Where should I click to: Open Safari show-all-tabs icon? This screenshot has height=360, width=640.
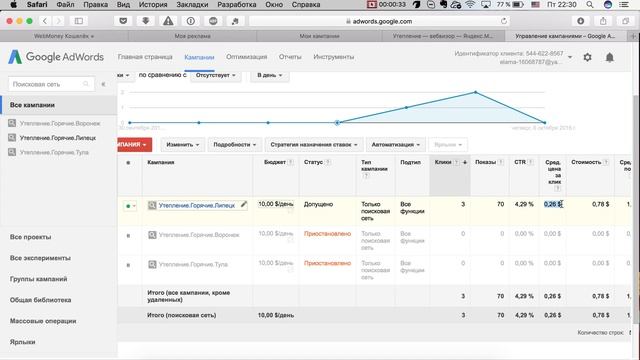625,21
